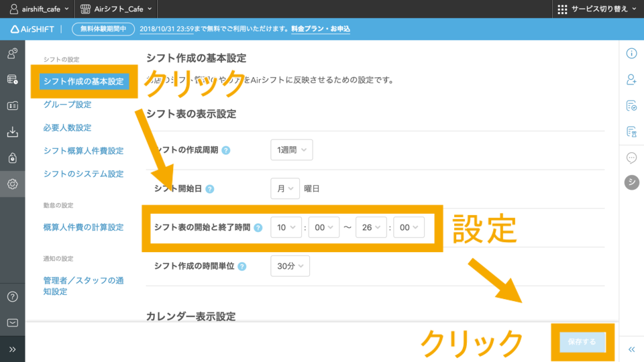Image resolution: width=644 pixels, height=362 pixels.
Task: Open the mail envelope icon in left sidebar
Action: click(12, 322)
